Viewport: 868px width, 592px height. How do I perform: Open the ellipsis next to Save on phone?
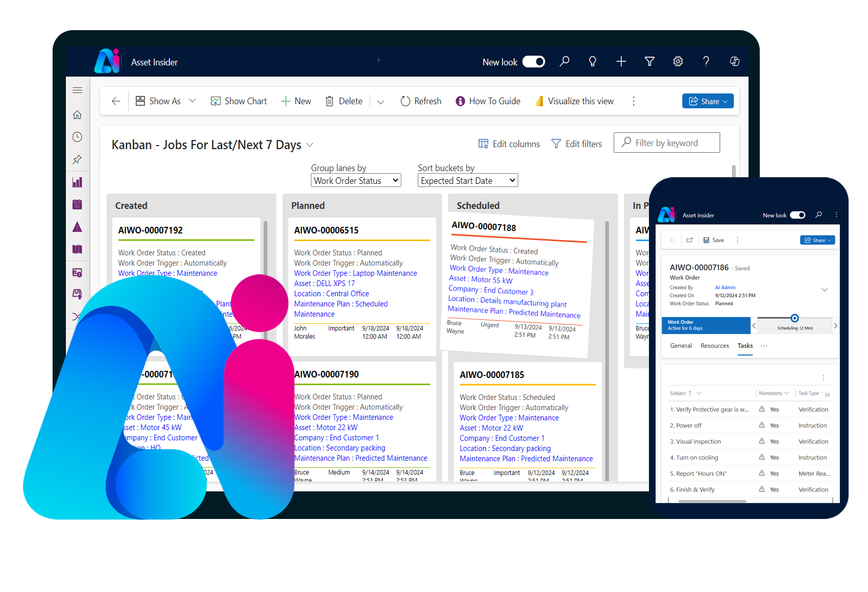[x=737, y=240]
